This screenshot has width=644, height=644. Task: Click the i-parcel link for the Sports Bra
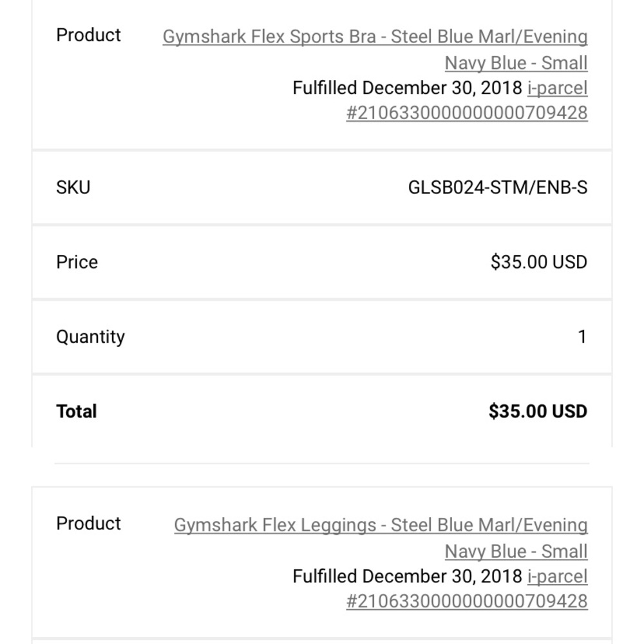tap(557, 88)
